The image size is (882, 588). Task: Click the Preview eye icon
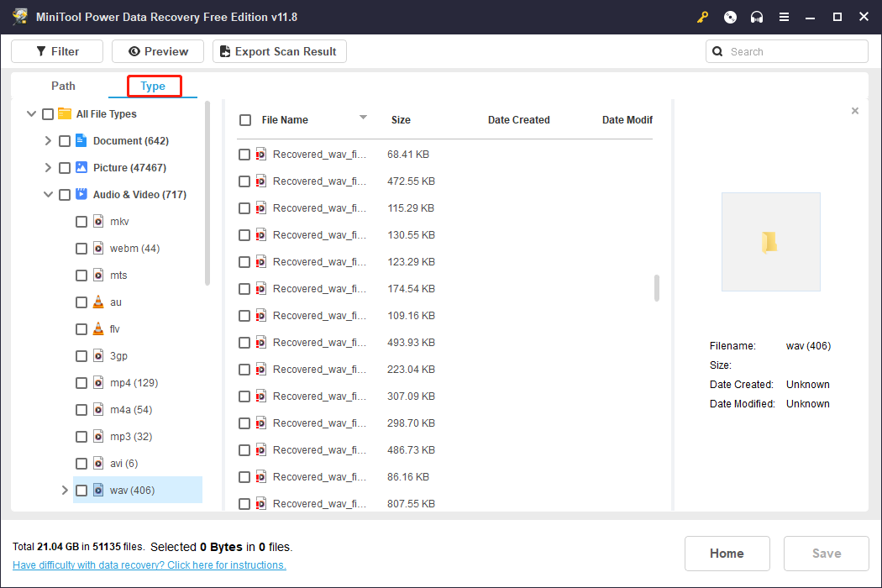coord(134,51)
